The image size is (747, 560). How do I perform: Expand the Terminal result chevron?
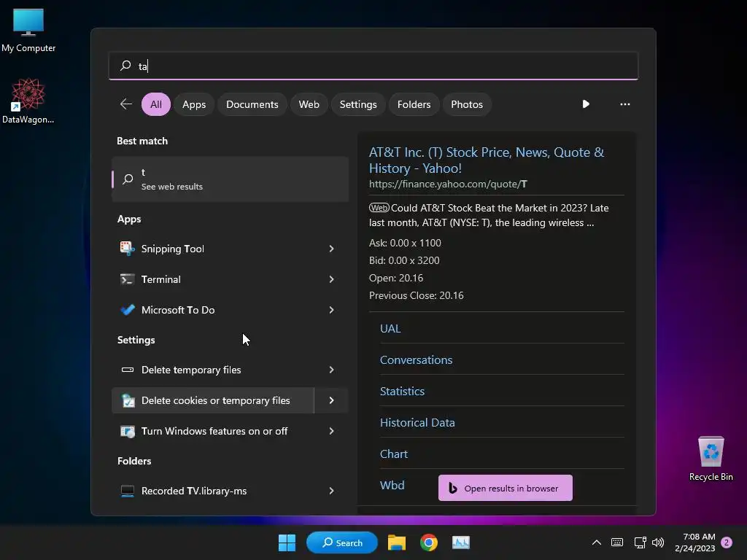(x=331, y=279)
